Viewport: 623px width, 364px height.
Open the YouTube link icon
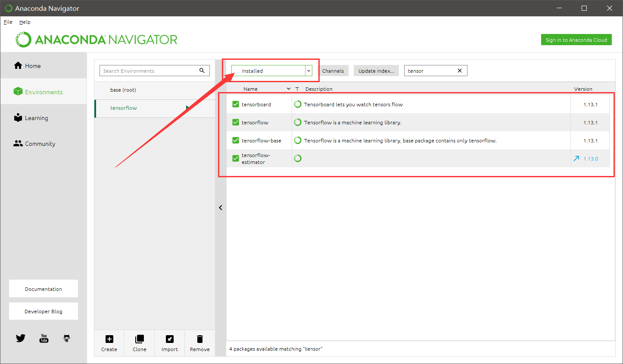pos(44,338)
